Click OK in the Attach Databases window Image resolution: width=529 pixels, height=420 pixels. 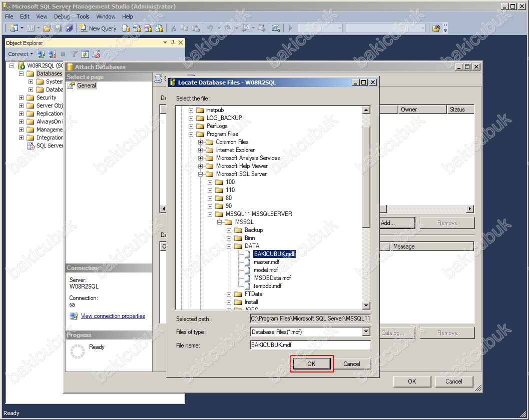[x=412, y=381]
